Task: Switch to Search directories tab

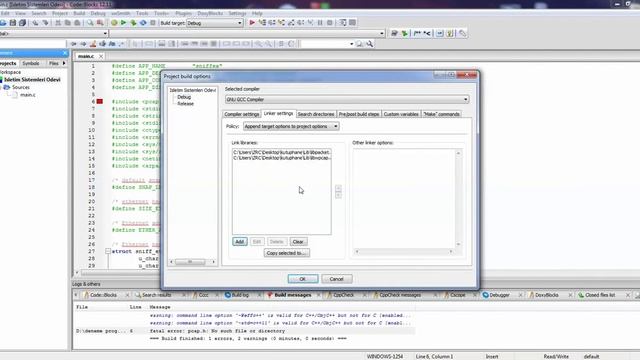Action: [x=316, y=114]
